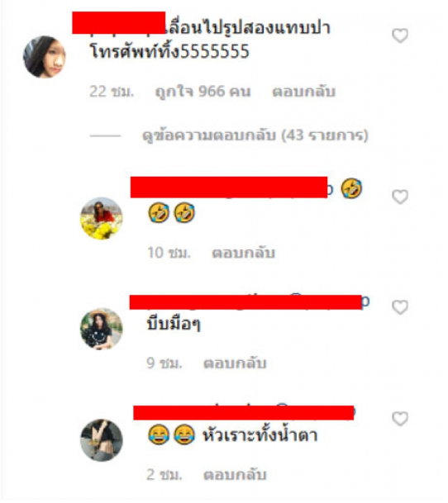Open the redacted username above บีบมือๆ
Viewport: 448px width, 503px height.
click(x=245, y=302)
